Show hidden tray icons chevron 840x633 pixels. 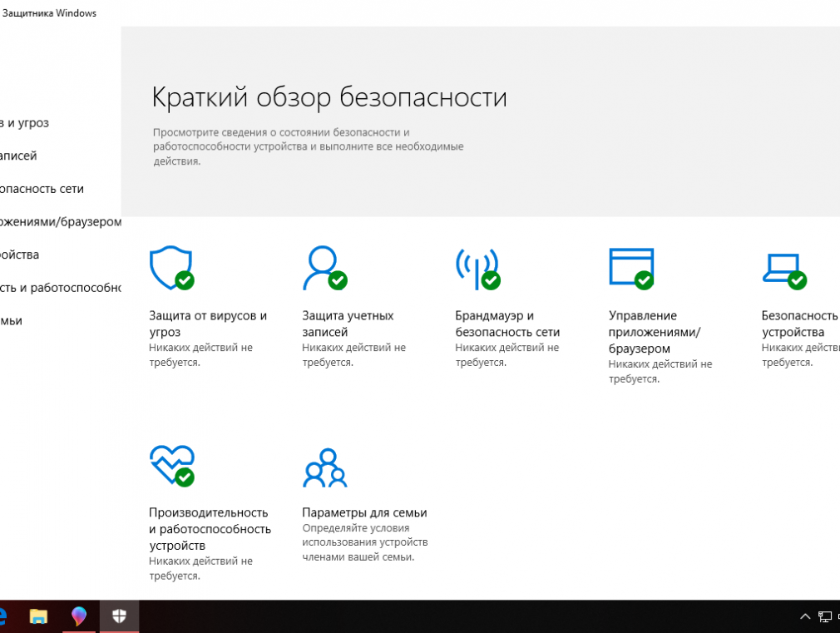(x=804, y=616)
